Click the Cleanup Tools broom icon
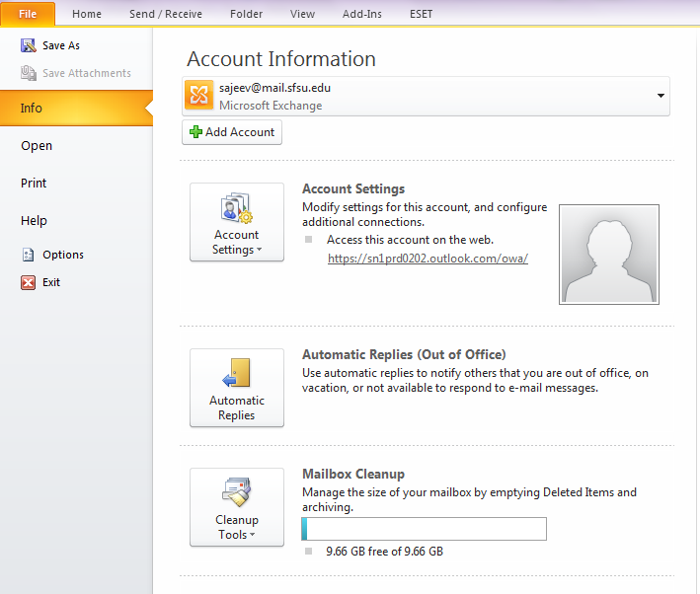Image resolution: width=700 pixels, height=594 pixels. [x=237, y=491]
